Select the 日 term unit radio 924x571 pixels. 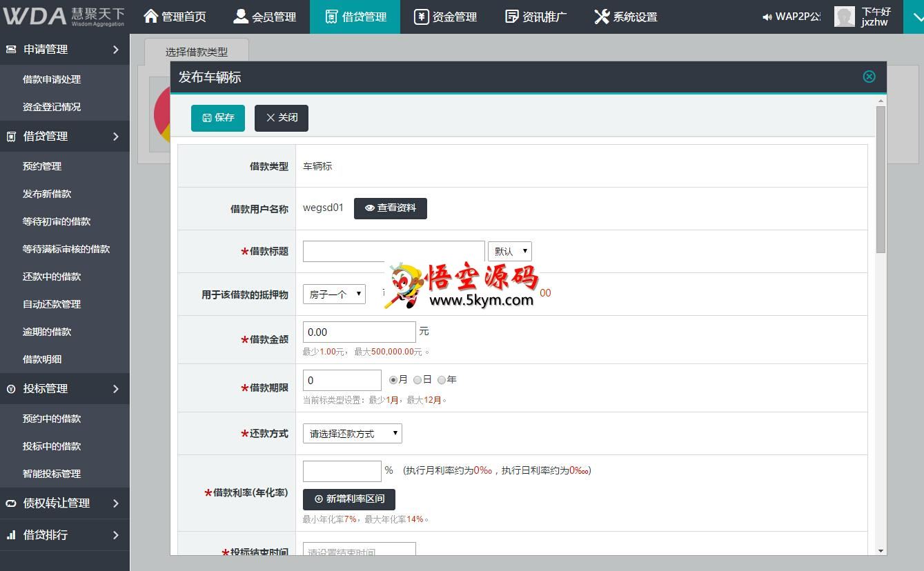417,380
